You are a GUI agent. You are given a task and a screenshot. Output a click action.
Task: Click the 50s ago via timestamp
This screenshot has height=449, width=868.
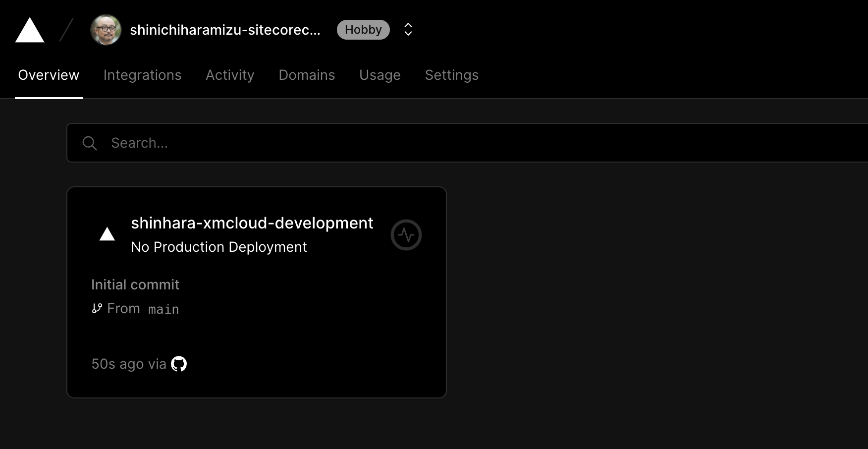pyautogui.click(x=129, y=364)
